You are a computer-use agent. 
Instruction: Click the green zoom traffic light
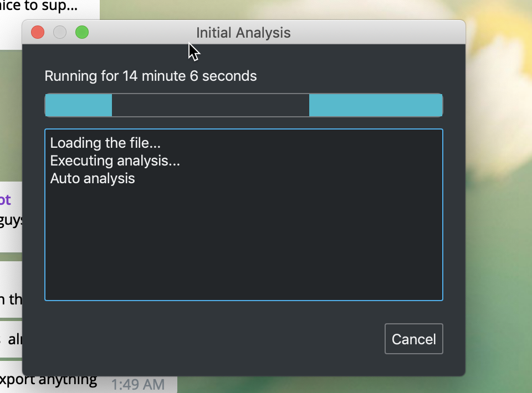click(82, 32)
